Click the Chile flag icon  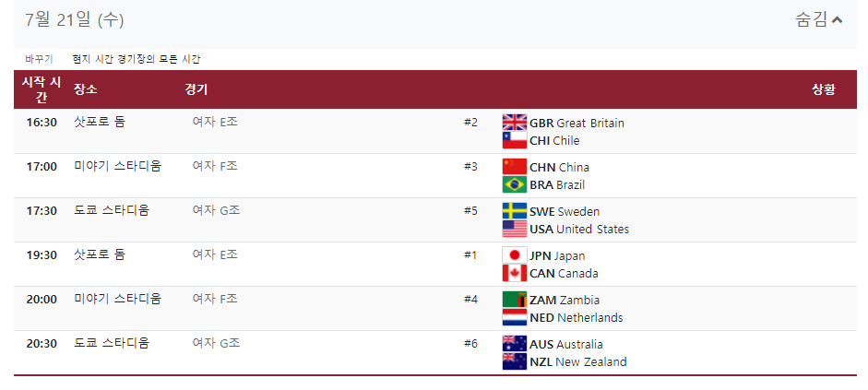(x=515, y=140)
